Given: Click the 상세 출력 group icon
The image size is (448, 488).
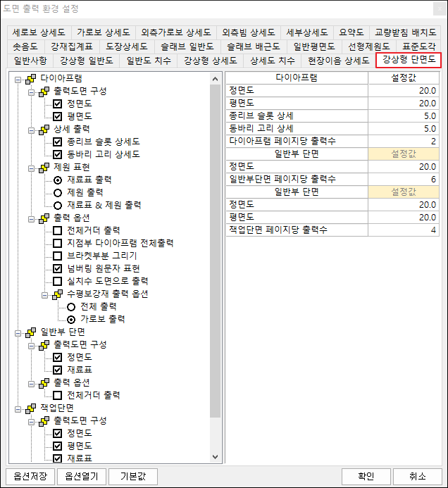Looking at the screenshot, I should pyautogui.click(x=44, y=130).
